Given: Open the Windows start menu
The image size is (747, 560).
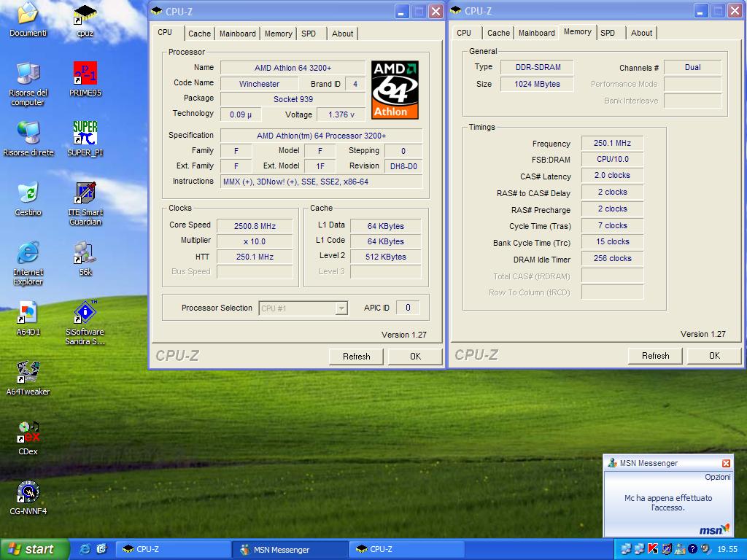Looking at the screenshot, I should click(35, 549).
